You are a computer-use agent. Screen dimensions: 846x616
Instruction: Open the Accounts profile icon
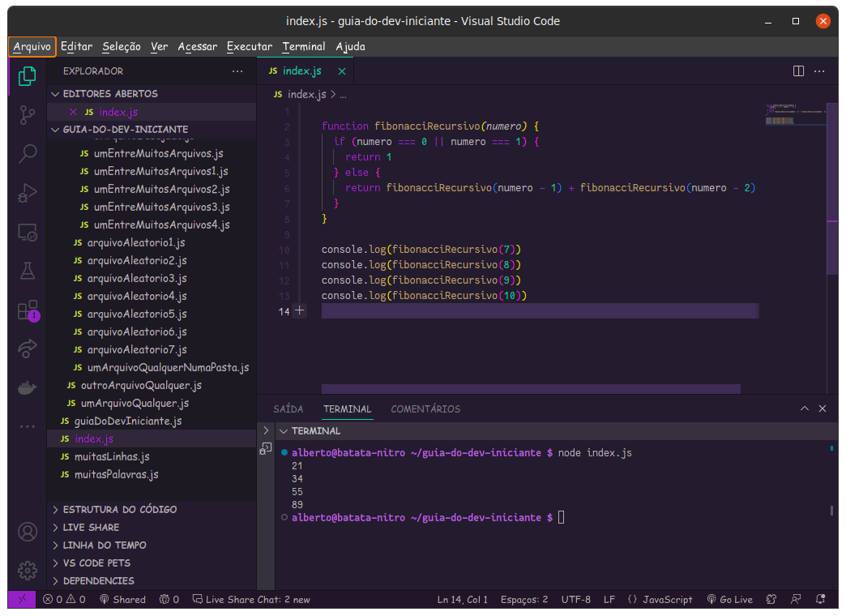coord(28,532)
